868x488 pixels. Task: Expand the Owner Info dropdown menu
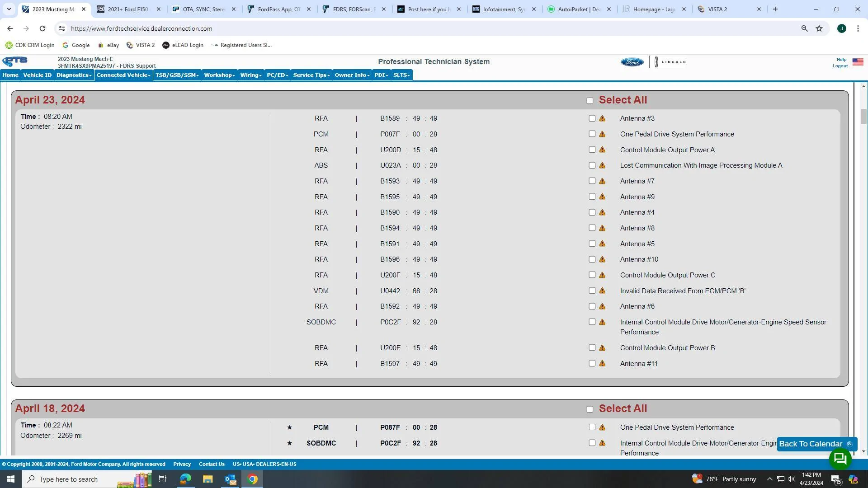coord(352,75)
